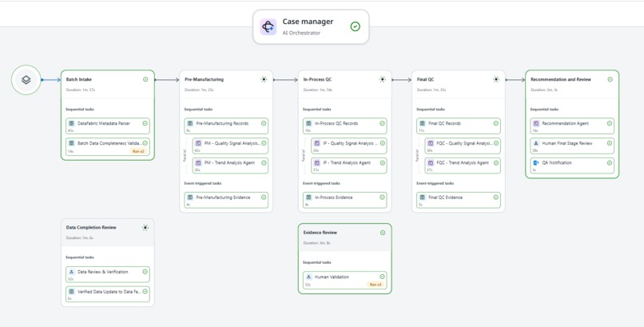Screen dimensions: 644x327
Task: Click the Parallel label in Final QC
Action: coord(417,155)
